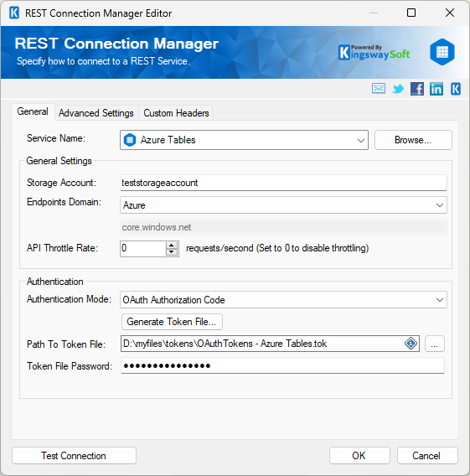This screenshot has height=476, width=470.
Task: Expand the Service Name dropdown
Action: 360,140
